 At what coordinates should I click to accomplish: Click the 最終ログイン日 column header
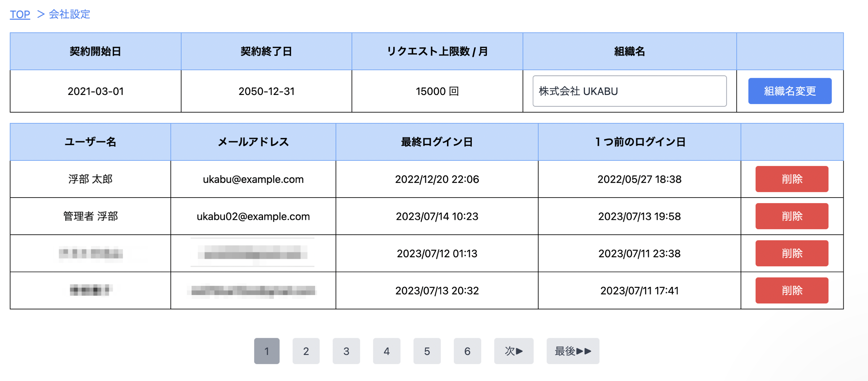(x=437, y=142)
